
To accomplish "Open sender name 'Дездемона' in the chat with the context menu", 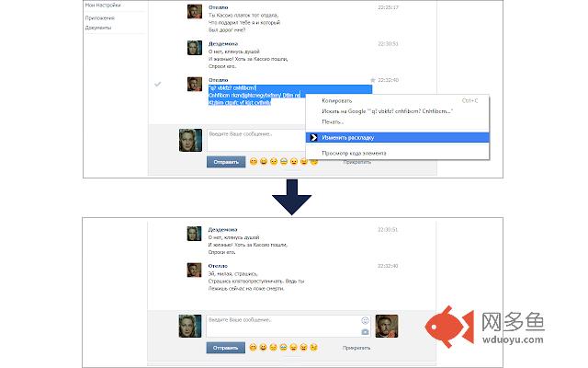I will [223, 44].
